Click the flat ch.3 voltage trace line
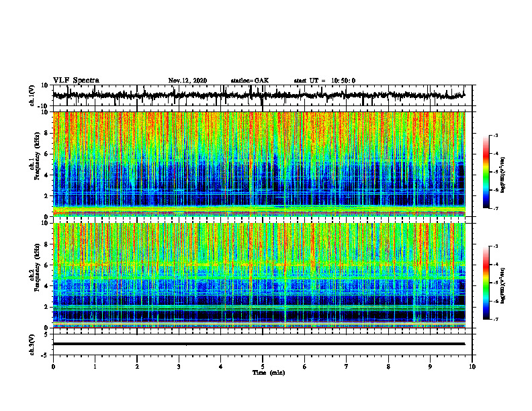The width and height of the screenshot is (532, 411). click(259, 344)
